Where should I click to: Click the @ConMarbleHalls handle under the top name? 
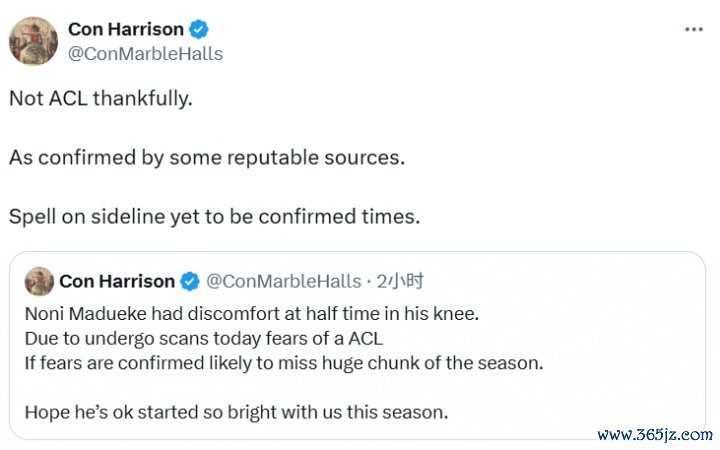[x=144, y=53]
